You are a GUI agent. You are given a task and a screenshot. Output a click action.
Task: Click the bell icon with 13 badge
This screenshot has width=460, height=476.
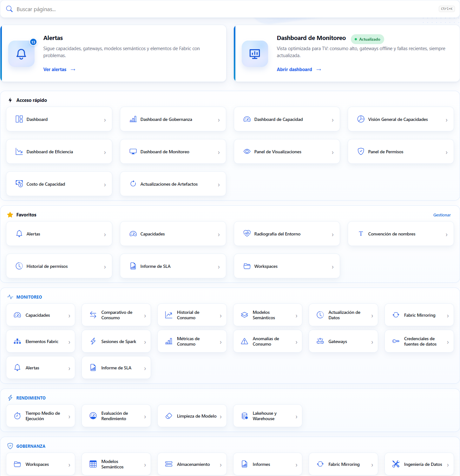coord(21,54)
